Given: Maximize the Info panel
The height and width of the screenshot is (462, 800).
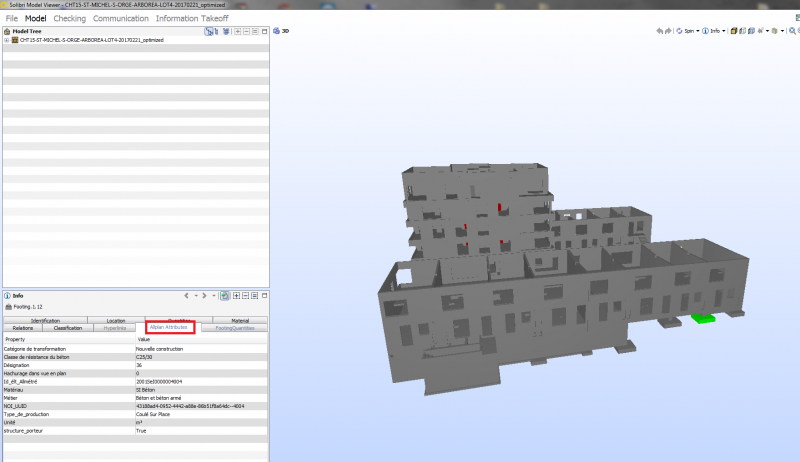Looking at the screenshot, I should [x=264, y=296].
